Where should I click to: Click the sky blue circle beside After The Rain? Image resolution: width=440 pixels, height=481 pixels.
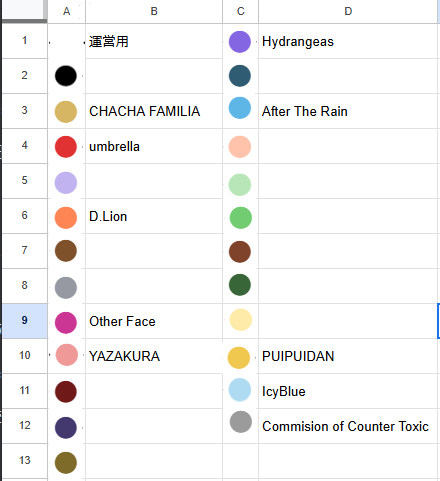pyautogui.click(x=240, y=108)
